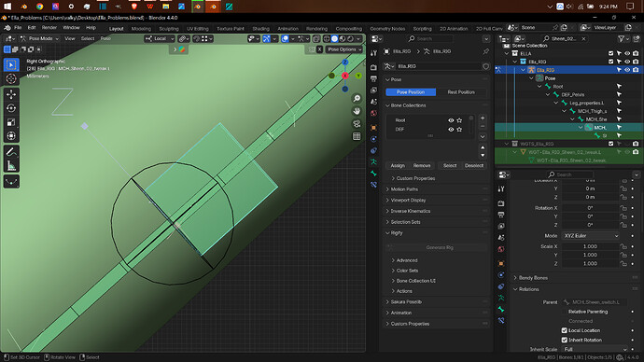
Task: Click the Deselect bone collection button
Action: tap(473, 166)
